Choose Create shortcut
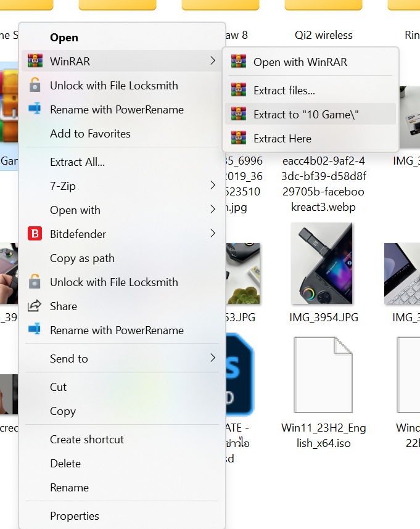420x529 pixels. 122,439
